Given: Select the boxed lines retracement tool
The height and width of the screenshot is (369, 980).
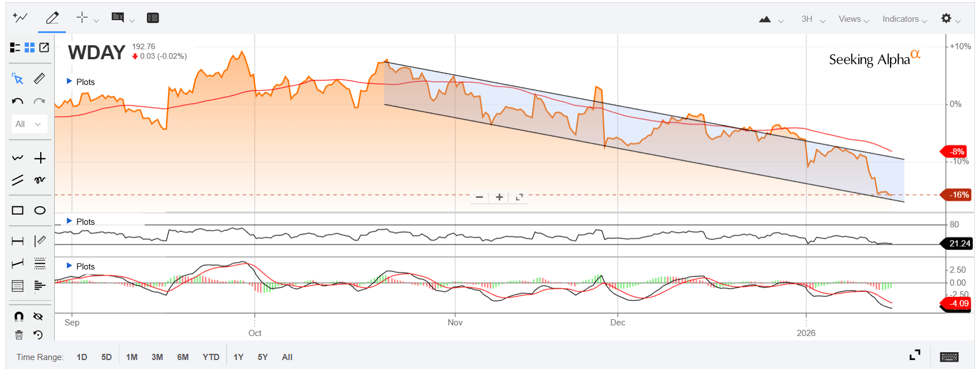Looking at the screenshot, I should pyautogui.click(x=18, y=286).
